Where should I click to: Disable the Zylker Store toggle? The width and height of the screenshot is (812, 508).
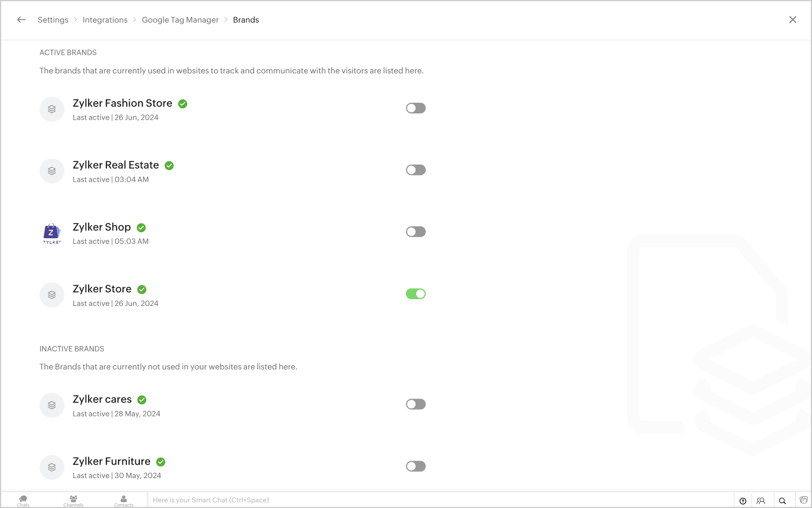(x=416, y=294)
